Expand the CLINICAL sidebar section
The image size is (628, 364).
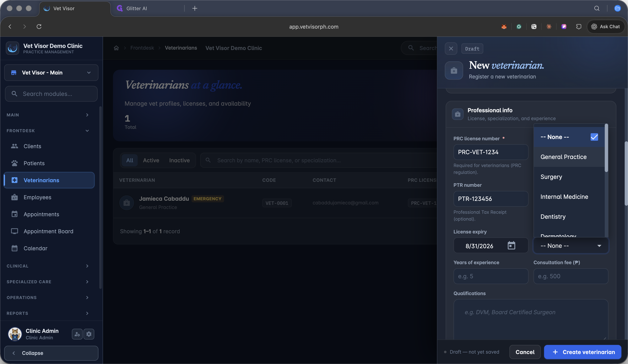click(x=48, y=266)
